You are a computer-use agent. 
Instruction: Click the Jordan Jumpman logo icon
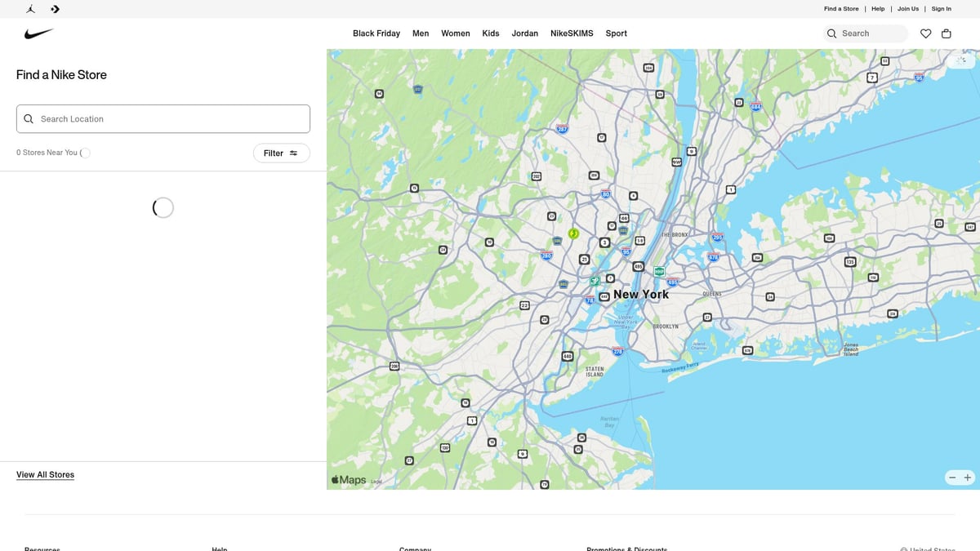pyautogui.click(x=30, y=9)
